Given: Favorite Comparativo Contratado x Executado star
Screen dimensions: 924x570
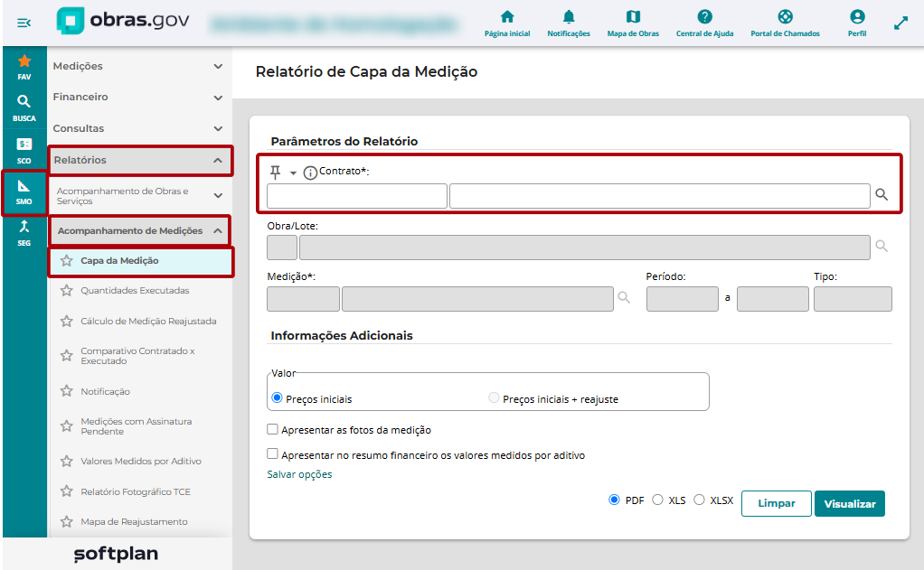Looking at the screenshot, I should [67, 356].
